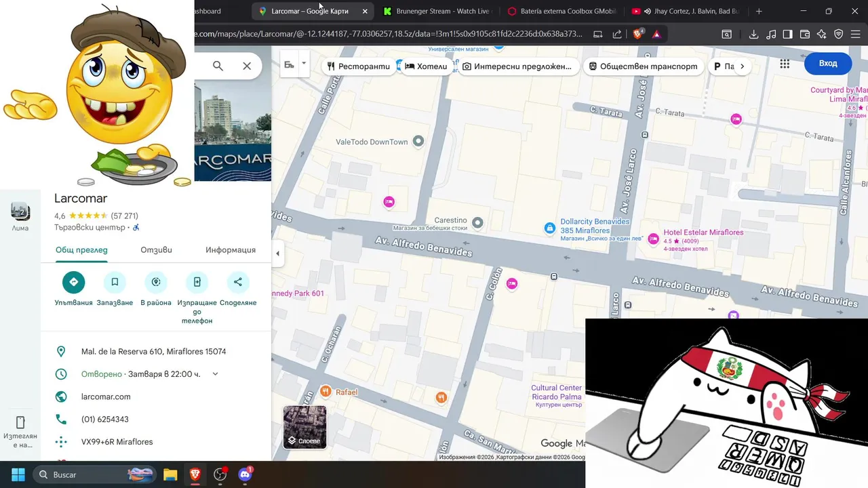This screenshot has width=868, height=488.
Task: Open Discord from the taskbar
Action: click(245, 474)
